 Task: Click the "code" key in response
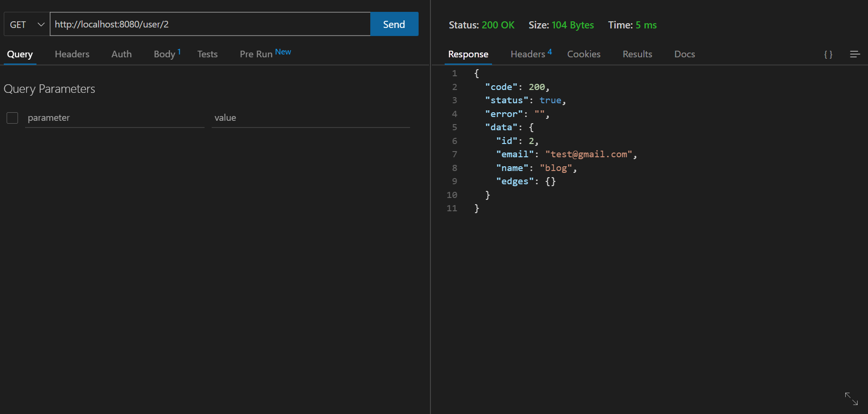501,87
